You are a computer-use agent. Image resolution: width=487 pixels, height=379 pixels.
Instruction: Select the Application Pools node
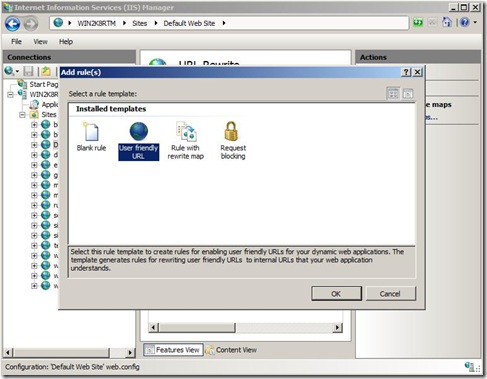50,104
